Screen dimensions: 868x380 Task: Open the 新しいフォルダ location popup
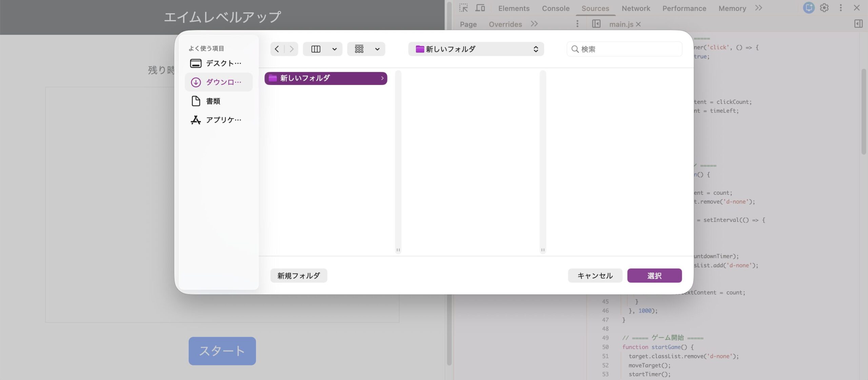coord(476,49)
